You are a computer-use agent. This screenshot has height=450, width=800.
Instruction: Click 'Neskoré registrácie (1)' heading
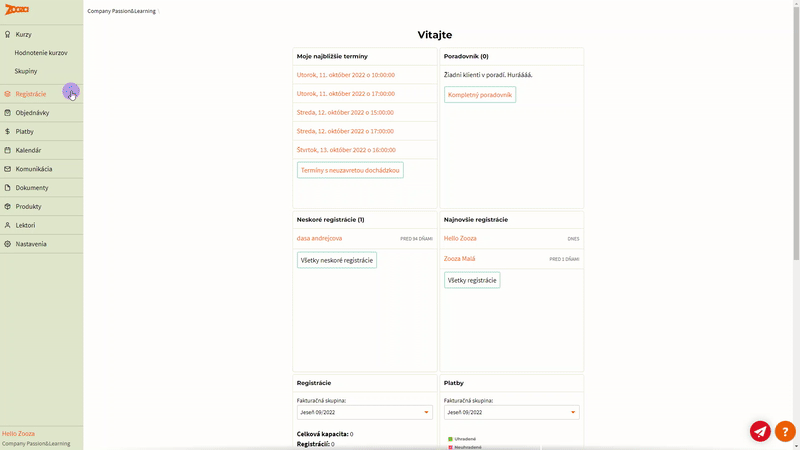coord(331,219)
